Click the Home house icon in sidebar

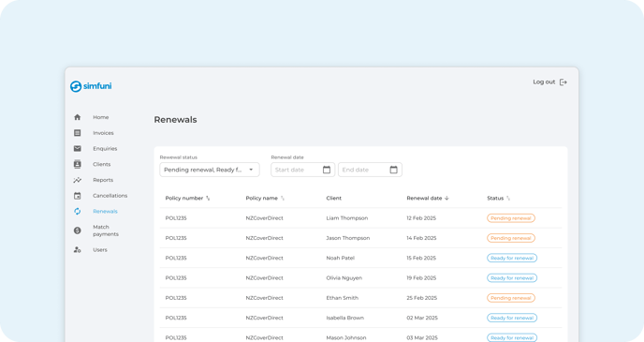pyautogui.click(x=77, y=117)
